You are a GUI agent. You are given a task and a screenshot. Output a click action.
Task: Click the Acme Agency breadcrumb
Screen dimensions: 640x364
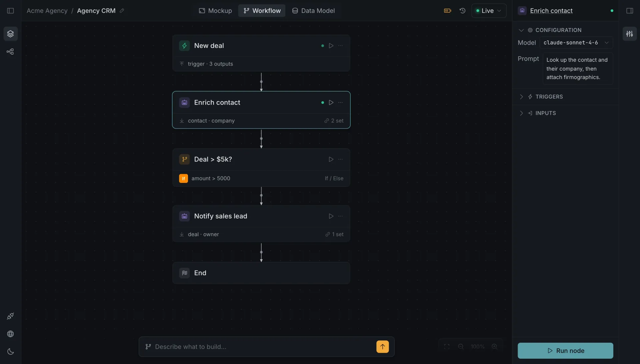(47, 11)
